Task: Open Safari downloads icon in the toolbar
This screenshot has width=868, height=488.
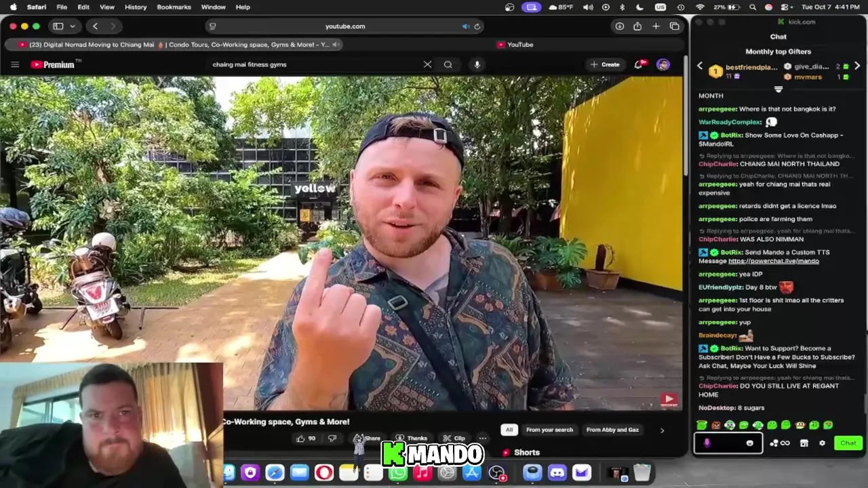Action: [x=619, y=26]
